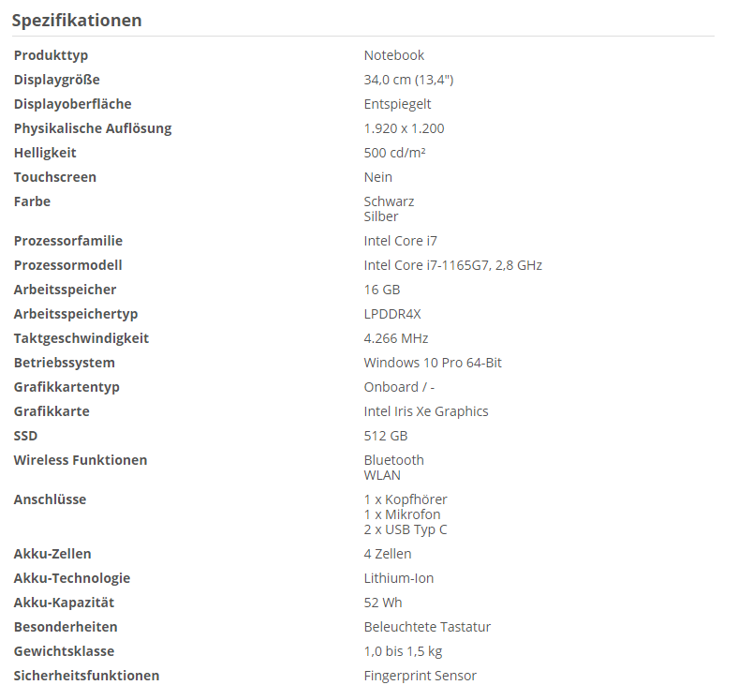Click the Beleuchtete Tastatur feature value

pos(427,627)
